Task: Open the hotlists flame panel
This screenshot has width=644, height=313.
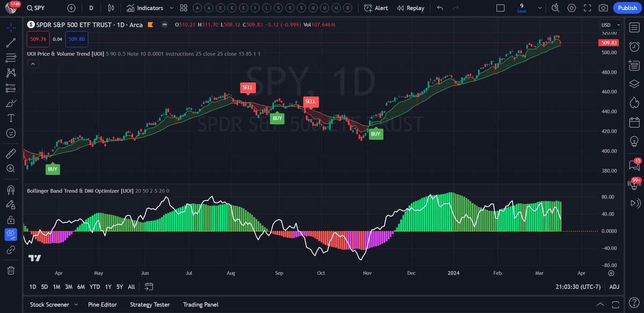Action: click(x=634, y=102)
